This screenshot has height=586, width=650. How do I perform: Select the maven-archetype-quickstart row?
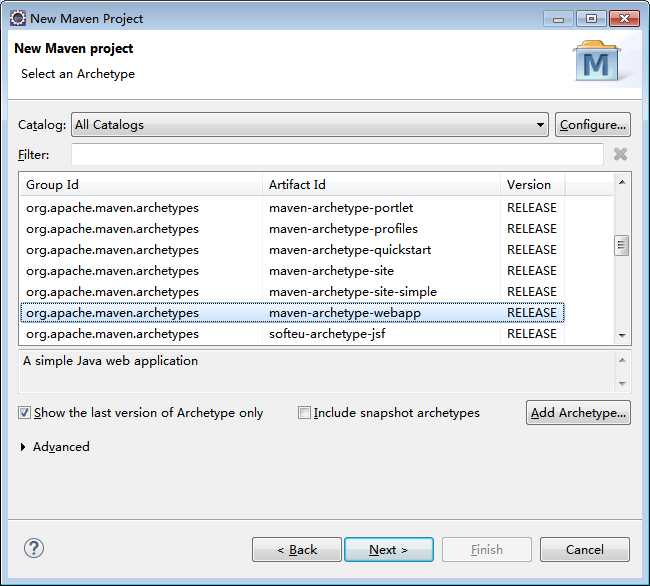292,250
